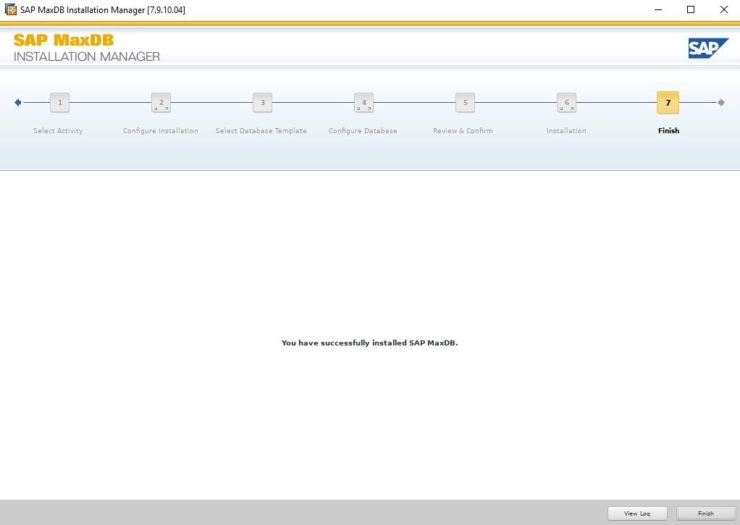The height and width of the screenshot is (525, 740).
Task: Click the 'Configure Database' step label
Action: pyautogui.click(x=362, y=131)
